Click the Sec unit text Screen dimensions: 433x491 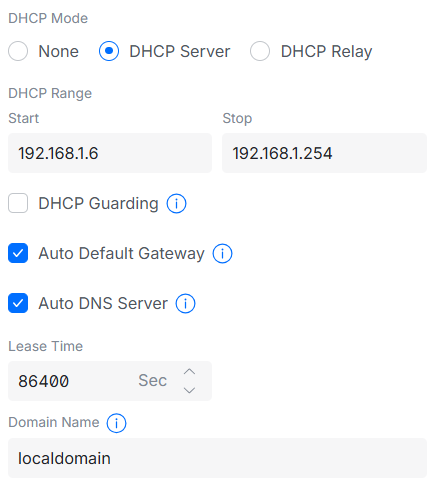coord(153,381)
